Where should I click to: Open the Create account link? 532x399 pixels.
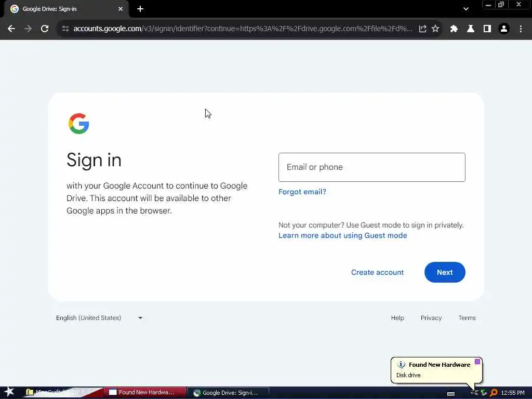pos(377,272)
